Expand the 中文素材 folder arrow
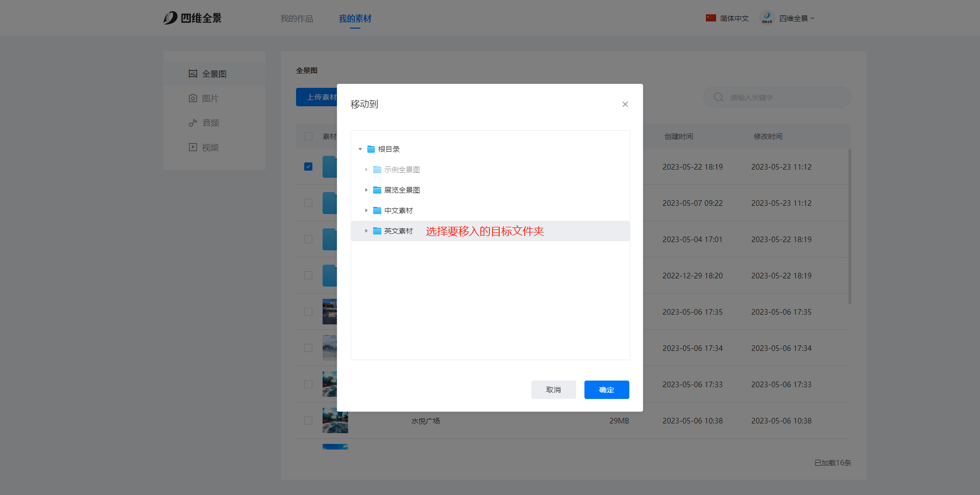The height and width of the screenshot is (495, 980). tap(366, 210)
